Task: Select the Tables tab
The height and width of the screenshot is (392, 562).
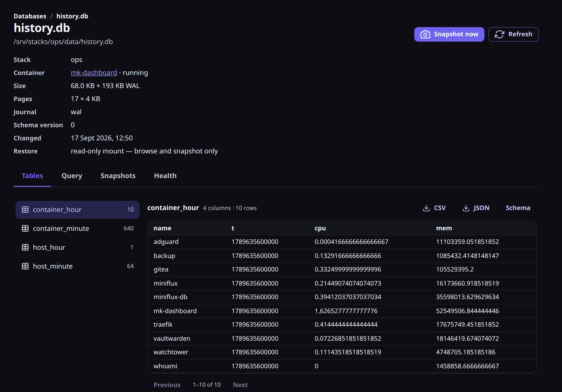Action: (x=32, y=176)
